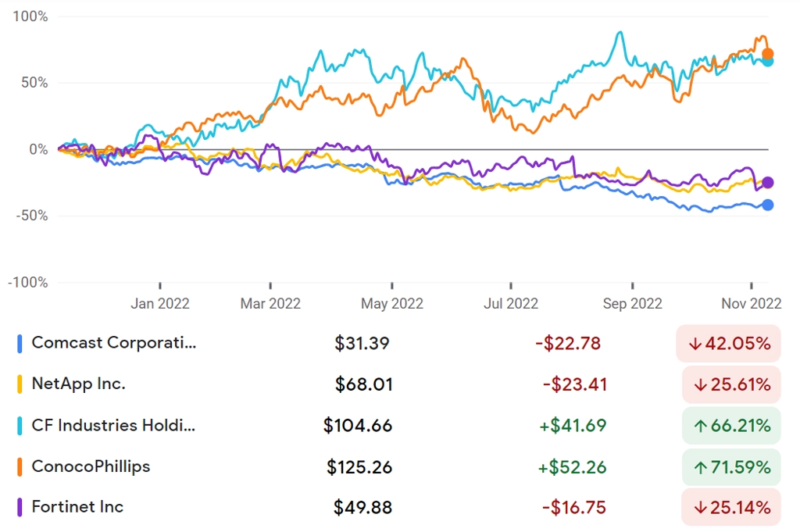Click the yellow NetApp color marker
The image size is (800, 532).
click(x=20, y=384)
